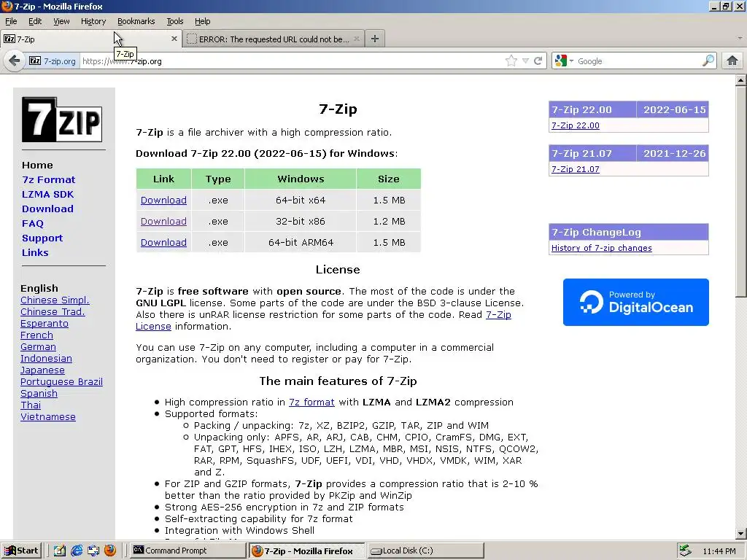The image size is (747, 560).
Task: Go to 7z Format page link
Action: pyautogui.click(x=49, y=180)
